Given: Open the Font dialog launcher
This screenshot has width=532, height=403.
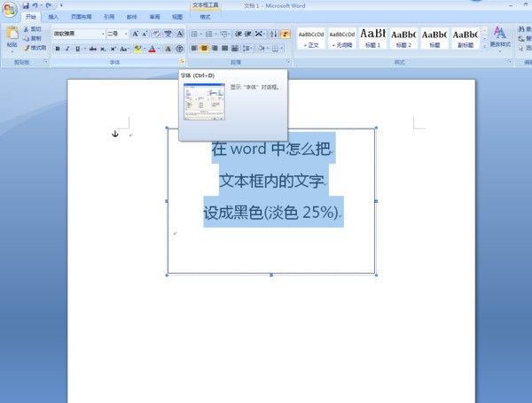Looking at the screenshot, I should pos(181,63).
